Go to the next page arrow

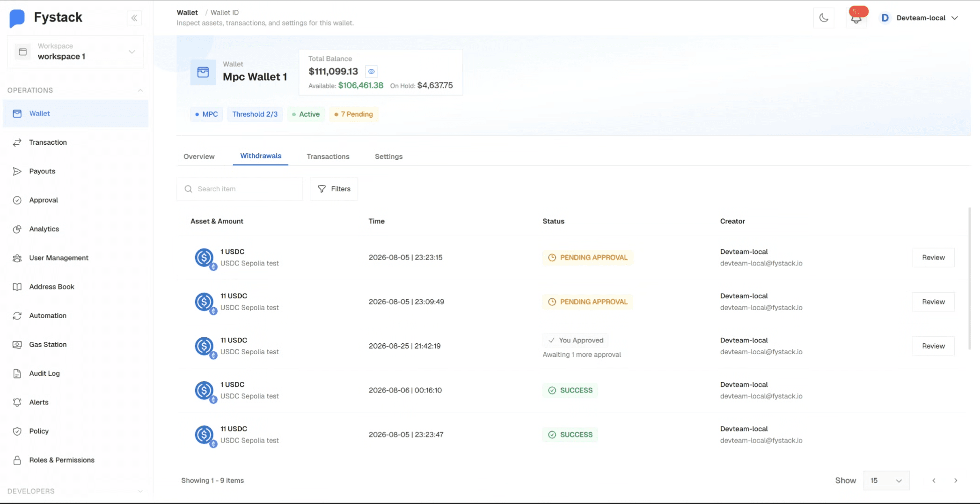tap(956, 481)
